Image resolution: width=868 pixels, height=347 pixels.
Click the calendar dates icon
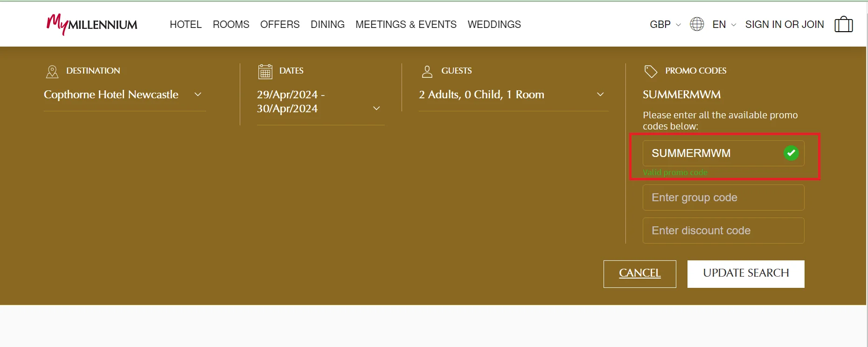click(265, 71)
